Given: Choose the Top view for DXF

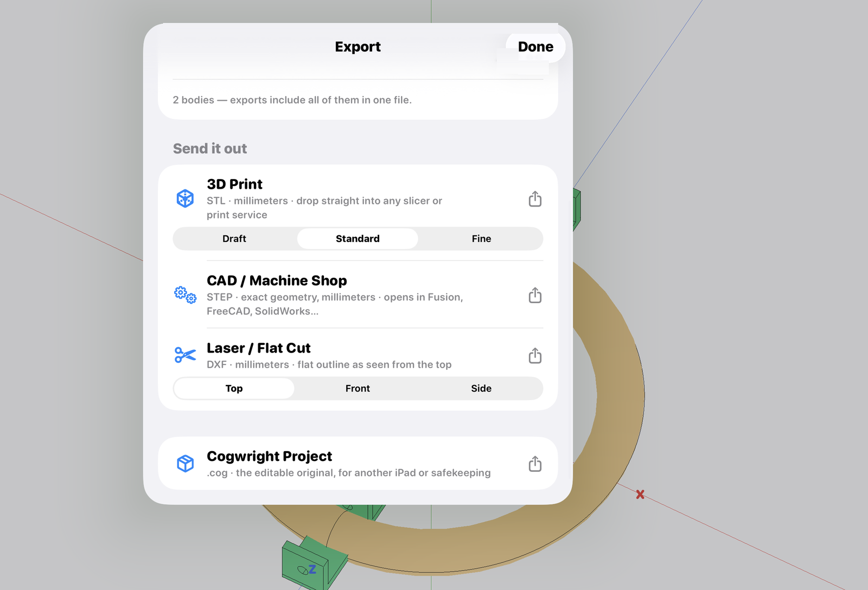Looking at the screenshot, I should click(234, 388).
